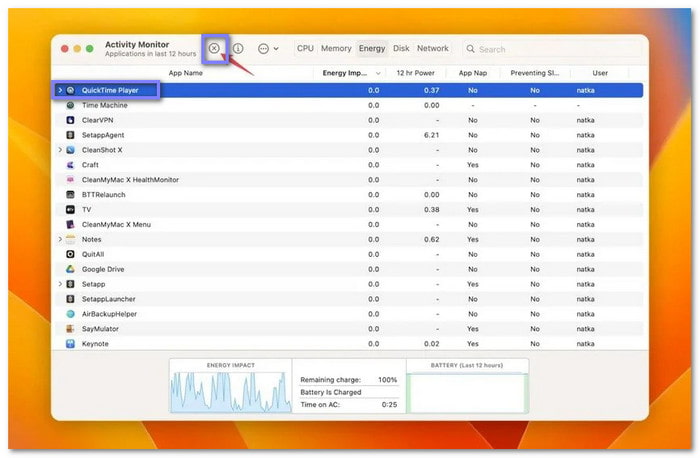Screen dimensions: 700x458
Task: Click the QuitAll app icon
Action: [71, 254]
